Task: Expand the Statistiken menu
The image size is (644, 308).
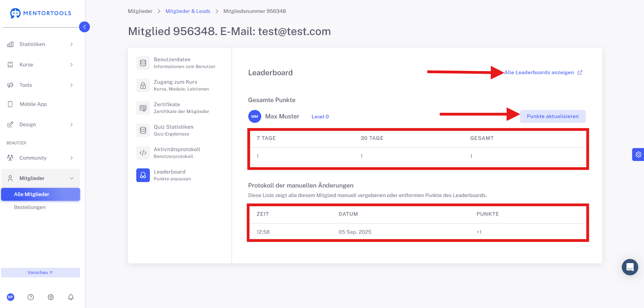Action: point(40,44)
